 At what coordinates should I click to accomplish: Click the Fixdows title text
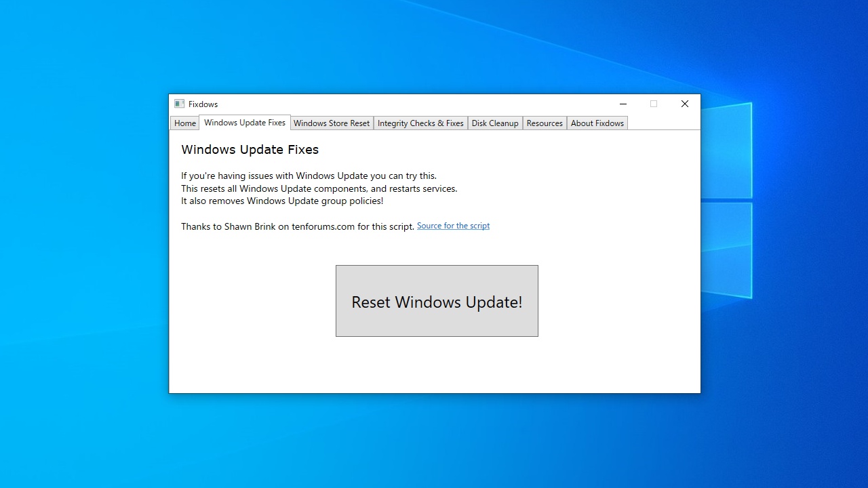pos(203,104)
